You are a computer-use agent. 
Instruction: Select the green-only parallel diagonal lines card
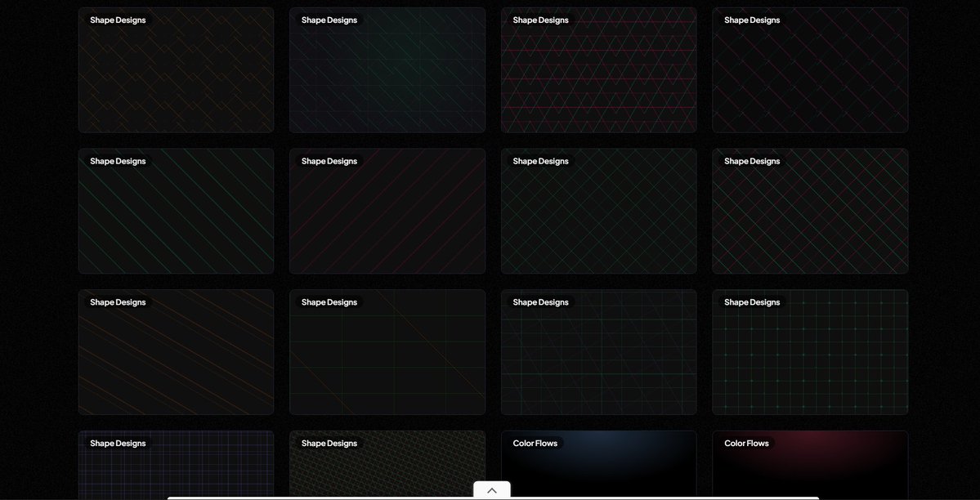pyautogui.click(x=177, y=212)
